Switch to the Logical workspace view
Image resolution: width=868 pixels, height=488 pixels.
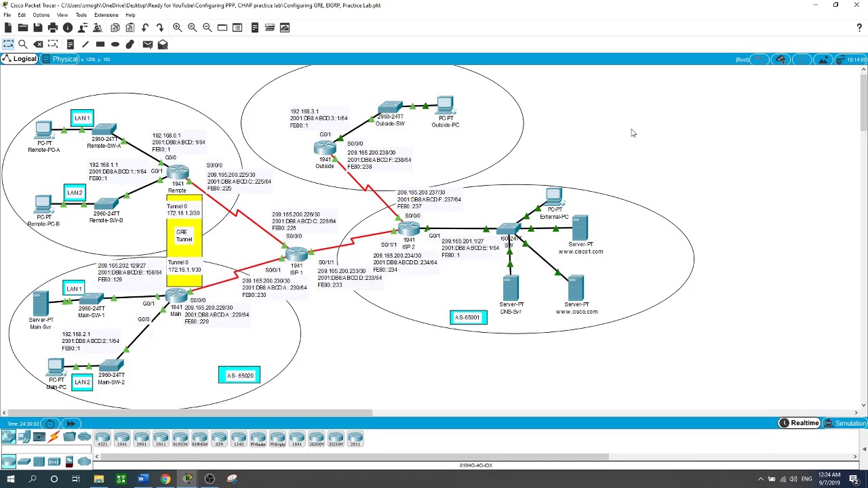click(19, 59)
